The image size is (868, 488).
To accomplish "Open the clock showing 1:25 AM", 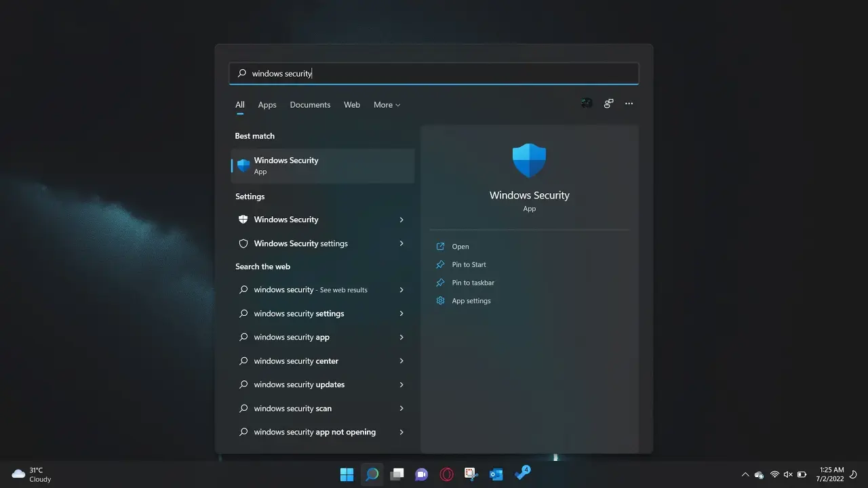I will point(831,474).
